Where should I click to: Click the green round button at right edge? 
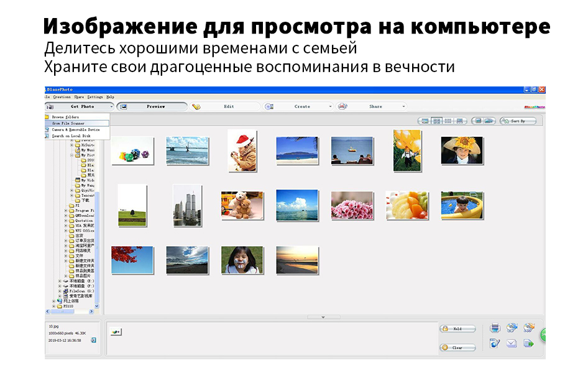tap(543, 335)
